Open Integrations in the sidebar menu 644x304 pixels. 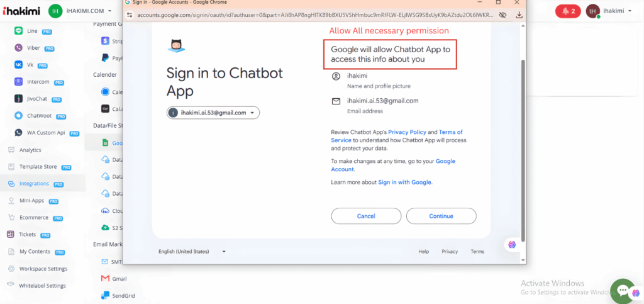coord(33,184)
